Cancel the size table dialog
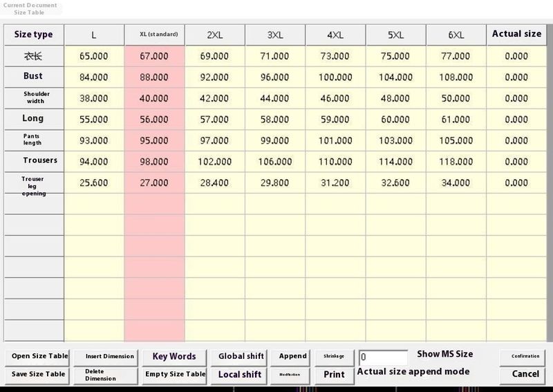 (x=525, y=374)
